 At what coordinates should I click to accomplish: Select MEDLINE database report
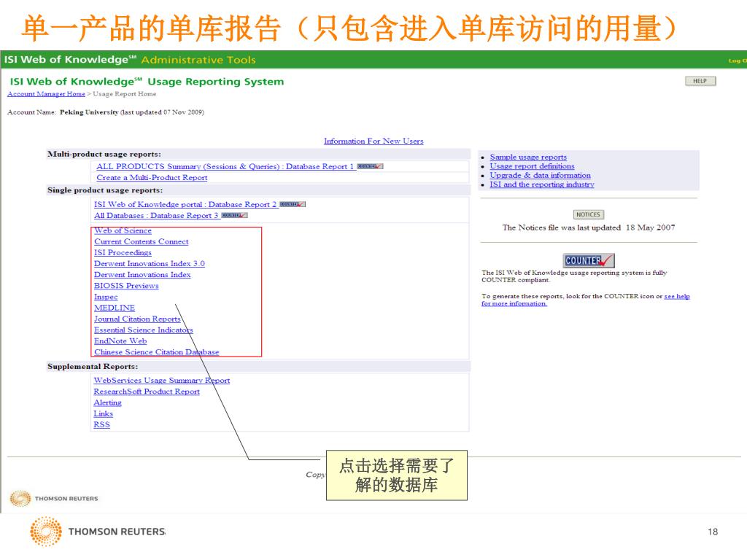point(115,308)
